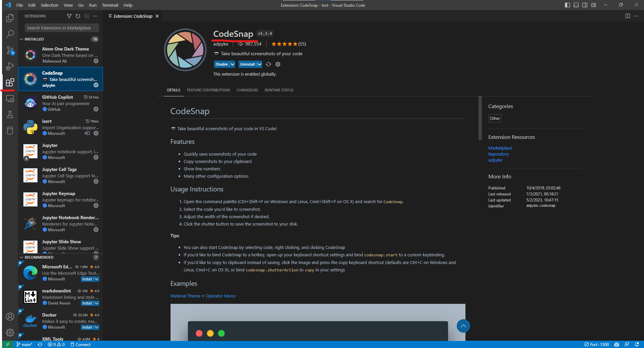Screen dimensions: 644x348
Task: Open notifications bell in status bar
Action: (x=637, y=344)
